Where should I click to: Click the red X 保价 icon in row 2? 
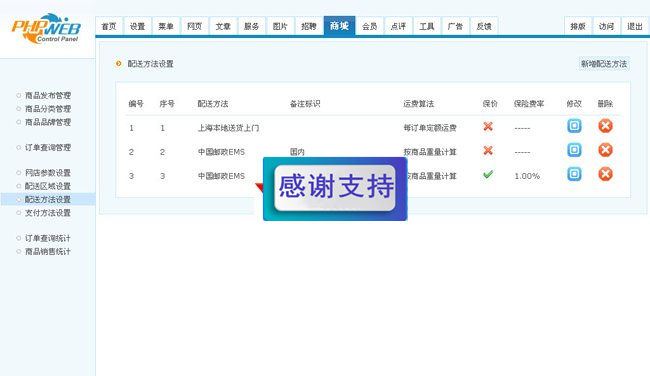pyautogui.click(x=488, y=150)
